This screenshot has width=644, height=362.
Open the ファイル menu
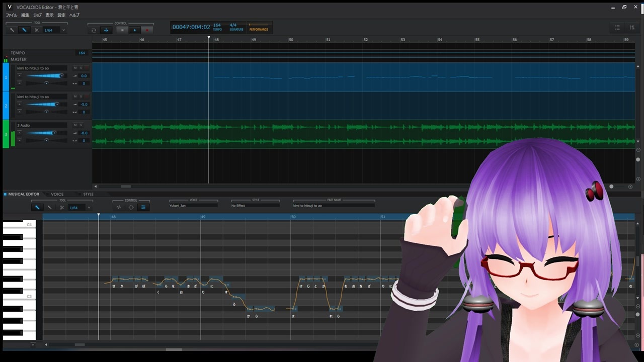tap(11, 16)
